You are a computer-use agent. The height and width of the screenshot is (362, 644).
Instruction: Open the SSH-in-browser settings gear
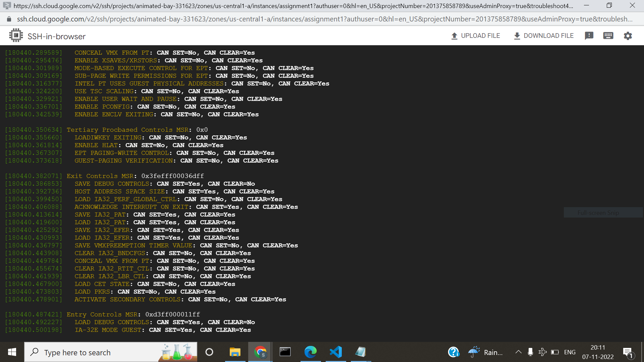628,36
